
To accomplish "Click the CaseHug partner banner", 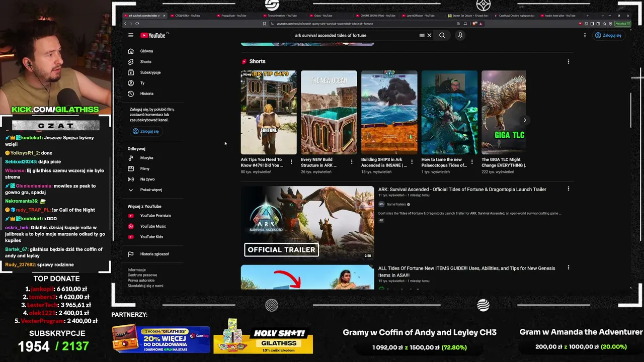I will pos(161,339).
